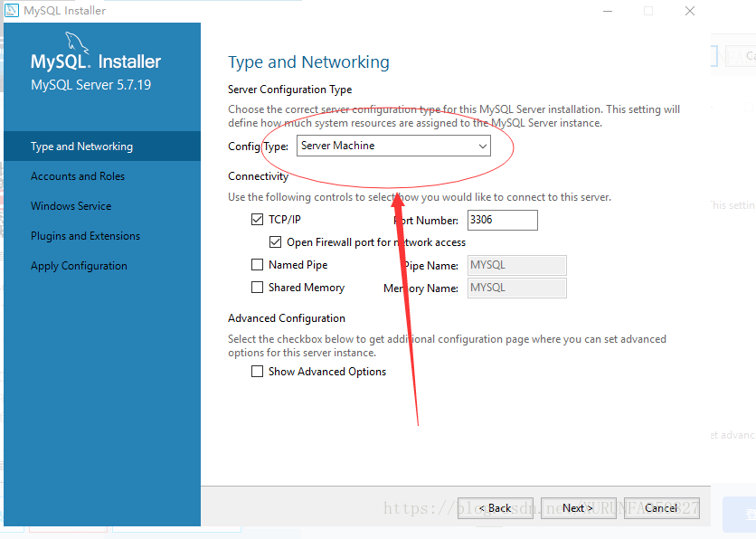This screenshot has height=539, width=756.
Task: Toggle the TCP/IP checkbox
Action: click(258, 220)
